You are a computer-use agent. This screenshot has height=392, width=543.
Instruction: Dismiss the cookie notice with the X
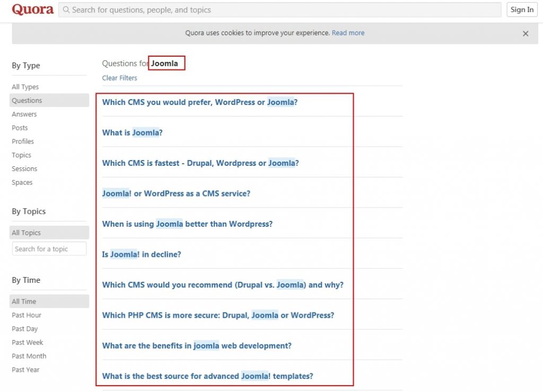click(526, 33)
